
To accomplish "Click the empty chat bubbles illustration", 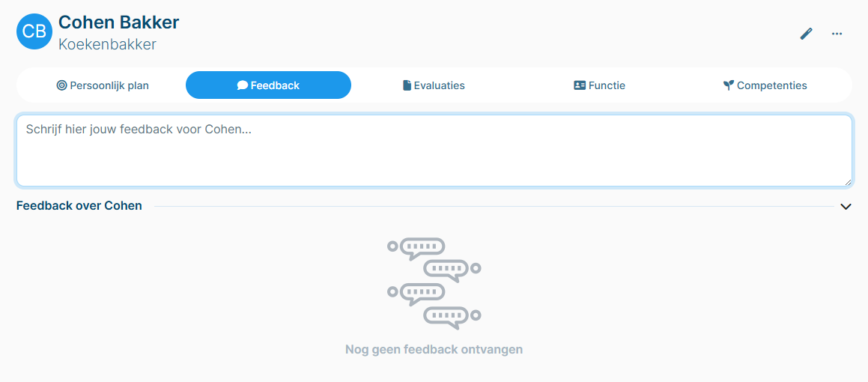I will coord(434,283).
